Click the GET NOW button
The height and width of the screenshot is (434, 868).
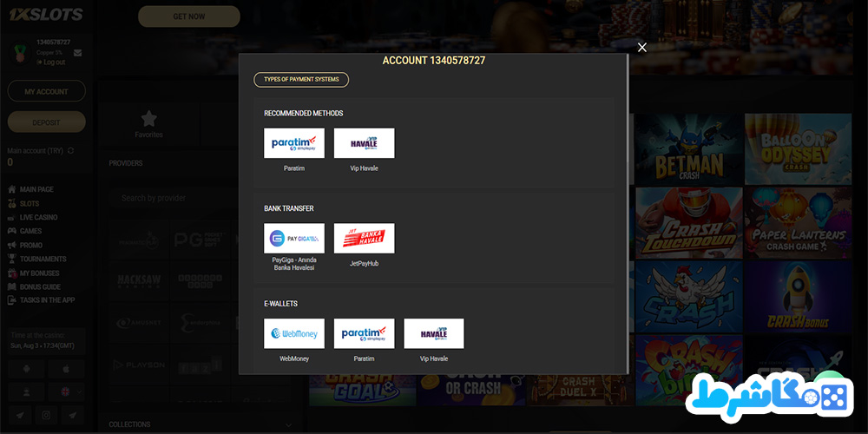tap(188, 16)
